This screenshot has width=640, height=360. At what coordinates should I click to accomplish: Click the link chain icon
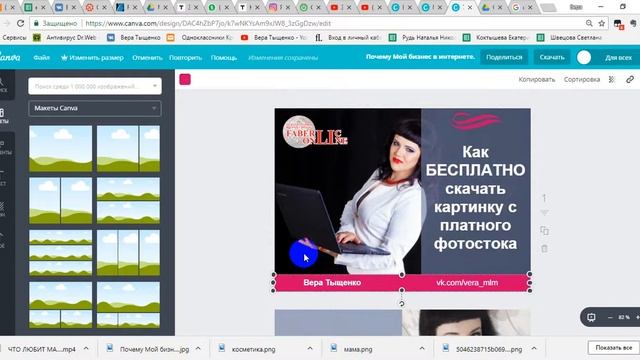(630, 80)
